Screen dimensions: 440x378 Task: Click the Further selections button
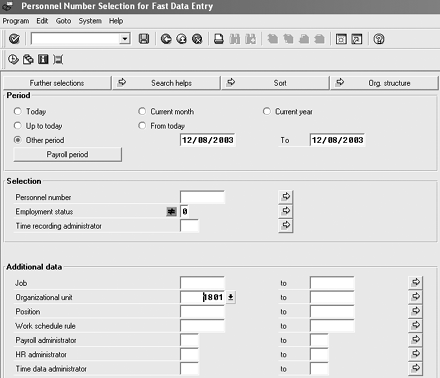coord(57,83)
